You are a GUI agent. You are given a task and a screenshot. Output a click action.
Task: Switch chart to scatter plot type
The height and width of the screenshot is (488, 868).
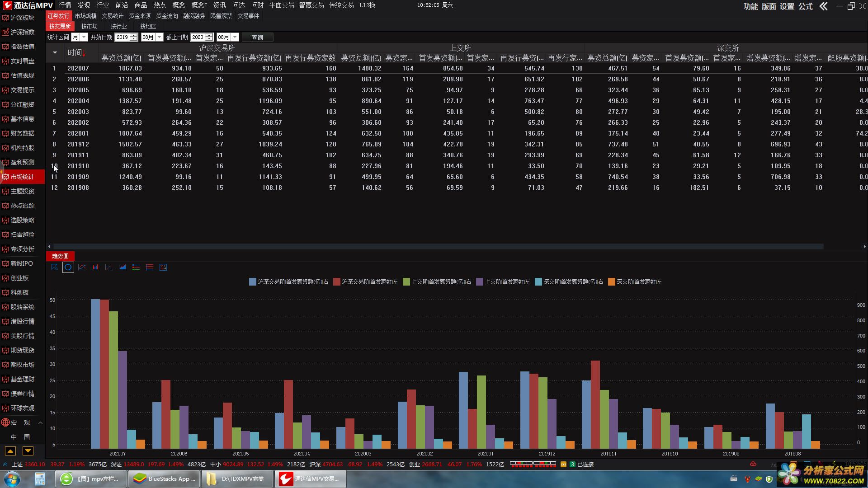pyautogui.click(x=109, y=267)
